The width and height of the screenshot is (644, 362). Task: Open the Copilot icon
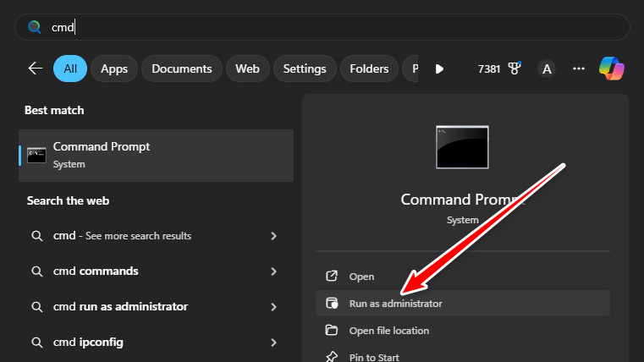(x=611, y=69)
